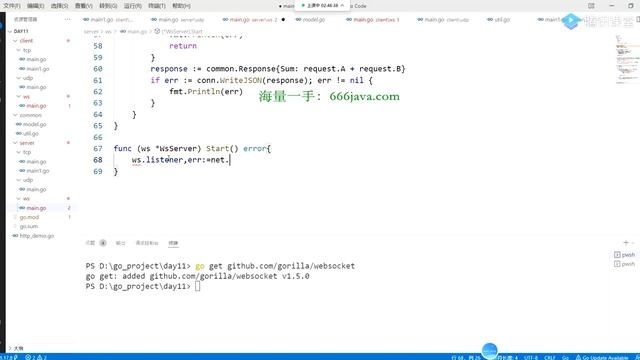Switch to the 终端 terminal panel tab

pyautogui.click(x=173, y=243)
